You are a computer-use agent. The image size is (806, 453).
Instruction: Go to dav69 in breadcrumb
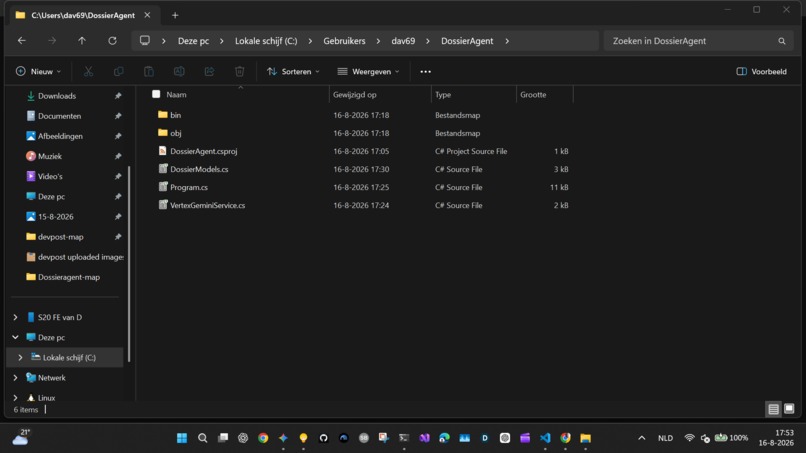click(x=403, y=41)
